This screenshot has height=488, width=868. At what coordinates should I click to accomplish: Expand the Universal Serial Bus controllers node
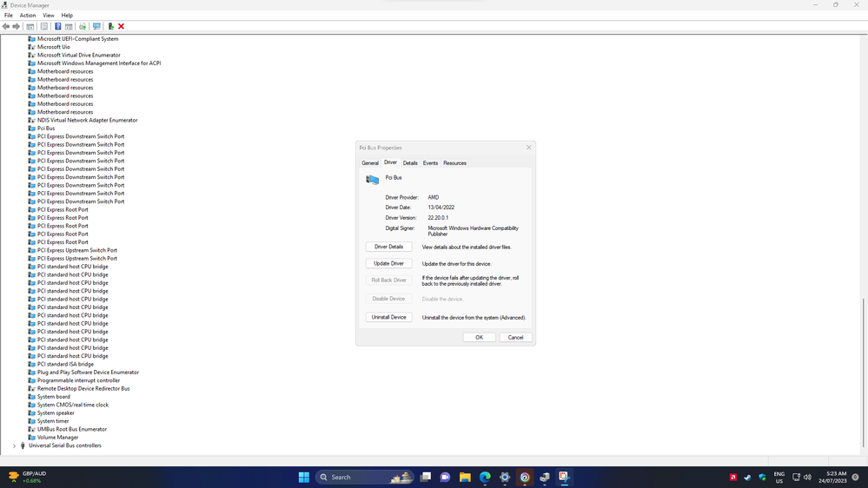(15, 446)
